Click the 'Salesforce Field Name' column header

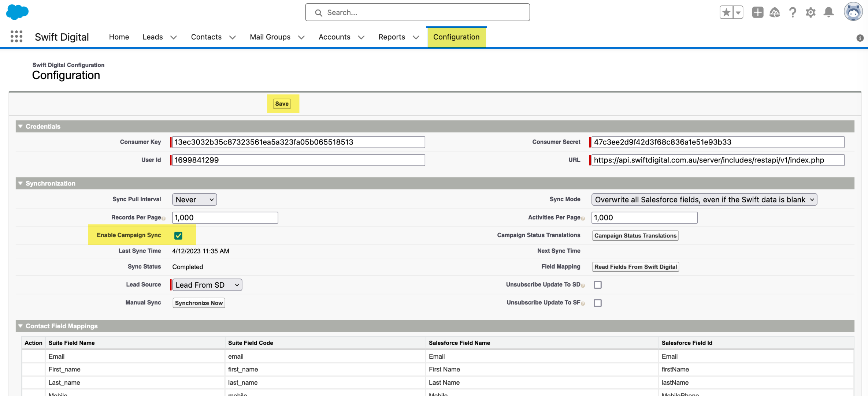pyautogui.click(x=459, y=343)
